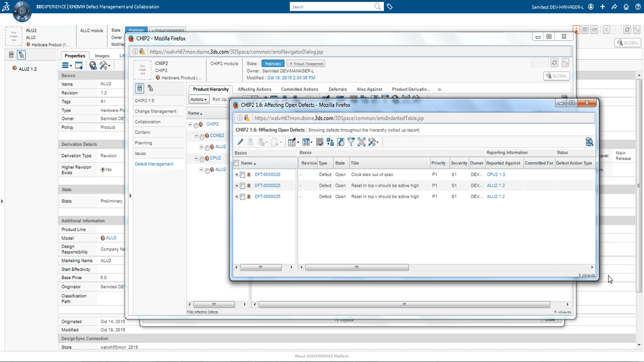Check the checkbox for first DFT-0000025 row

click(x=243, y=186)
